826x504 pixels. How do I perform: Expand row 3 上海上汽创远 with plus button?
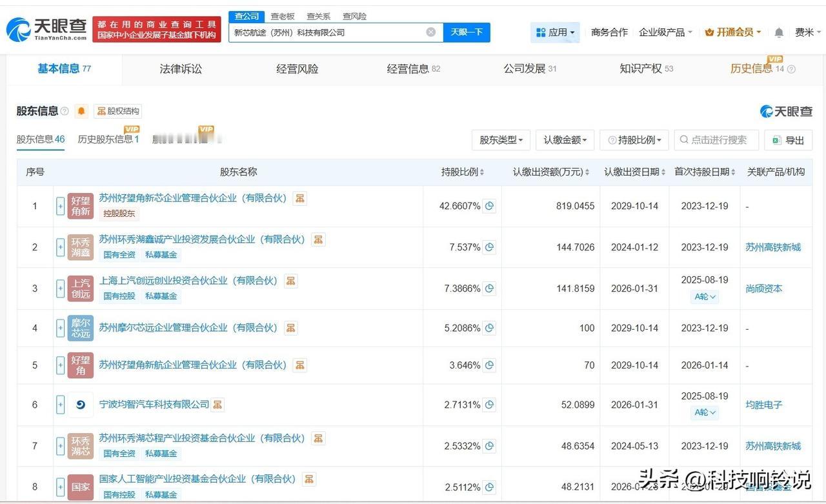(61, 288)
